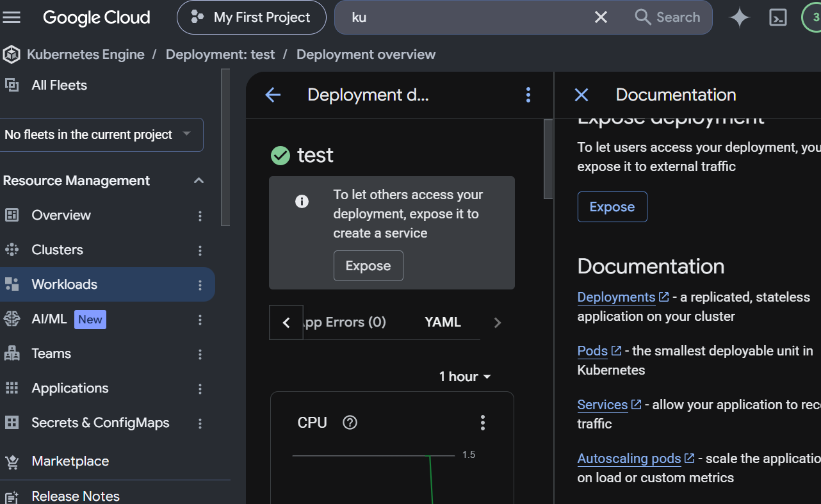
Task: Open more options for Workloads in sidebar
Action: [x=200, y=285]
